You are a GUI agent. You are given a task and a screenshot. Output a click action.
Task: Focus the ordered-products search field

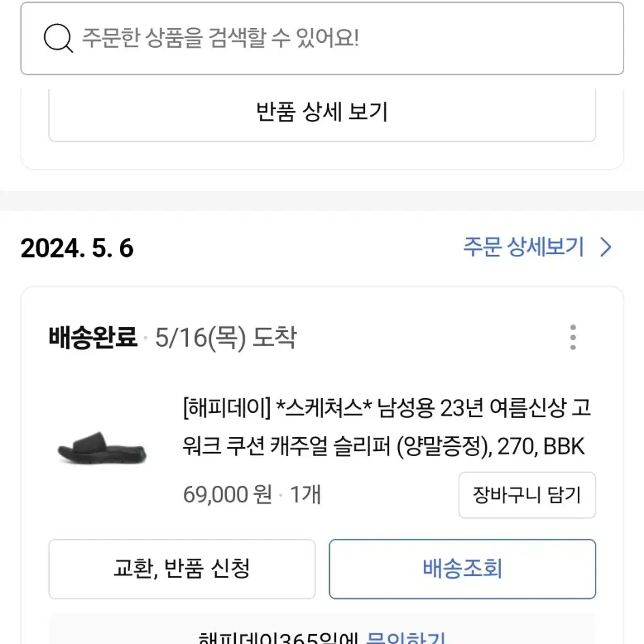coord(322,39)
